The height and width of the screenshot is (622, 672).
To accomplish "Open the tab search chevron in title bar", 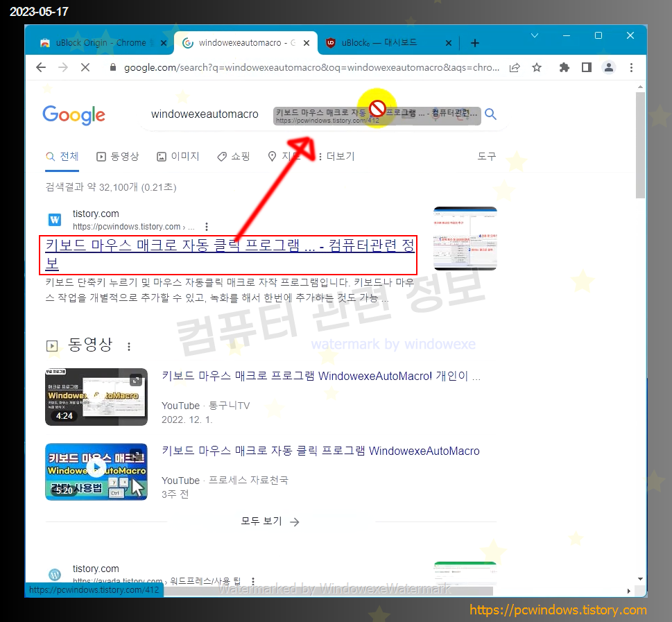I will coord(535,35).
